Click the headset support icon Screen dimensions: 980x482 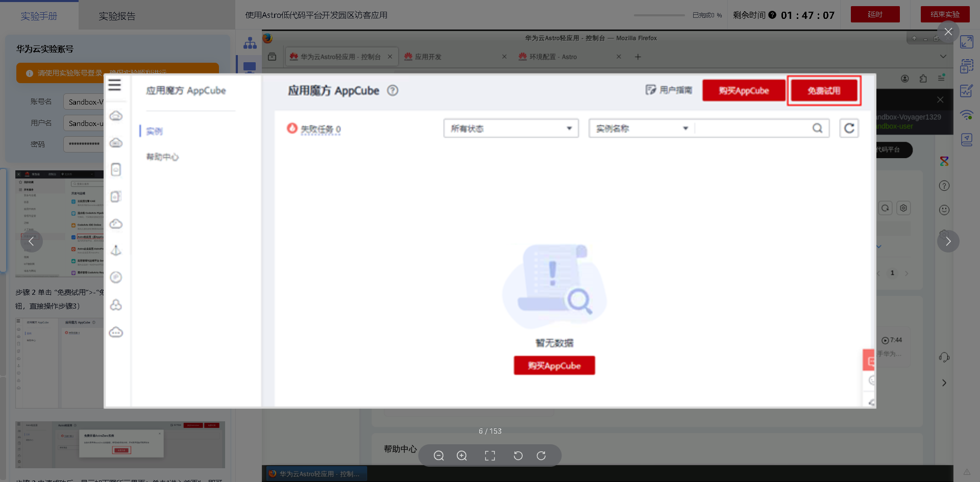click(944, 357)
